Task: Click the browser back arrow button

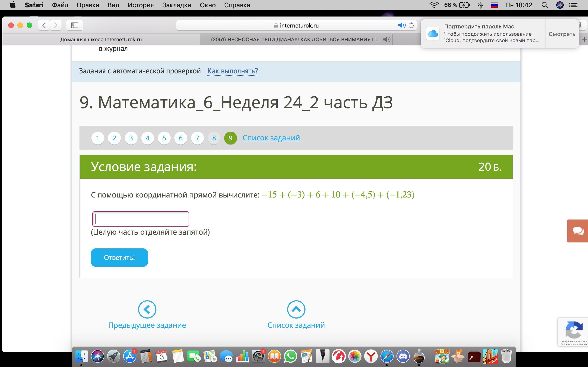Action: coord(44,25)
